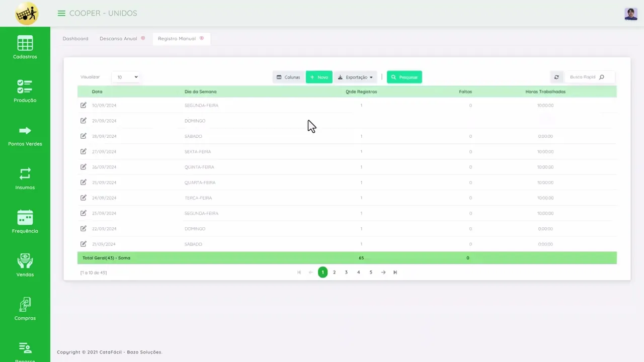The image size is (644, 362).
Task: Click the QUARTA-FEIRA cell
Action: [200, 182]
